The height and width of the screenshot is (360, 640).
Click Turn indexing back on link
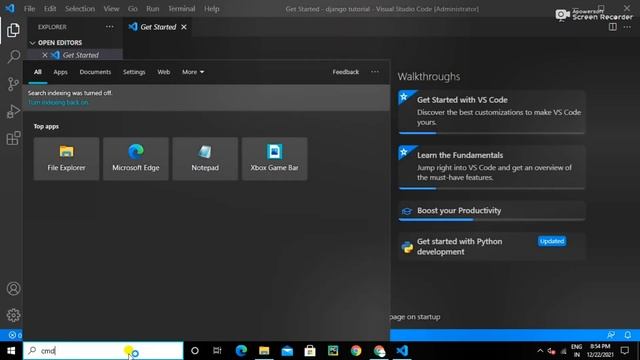point(58,102)
